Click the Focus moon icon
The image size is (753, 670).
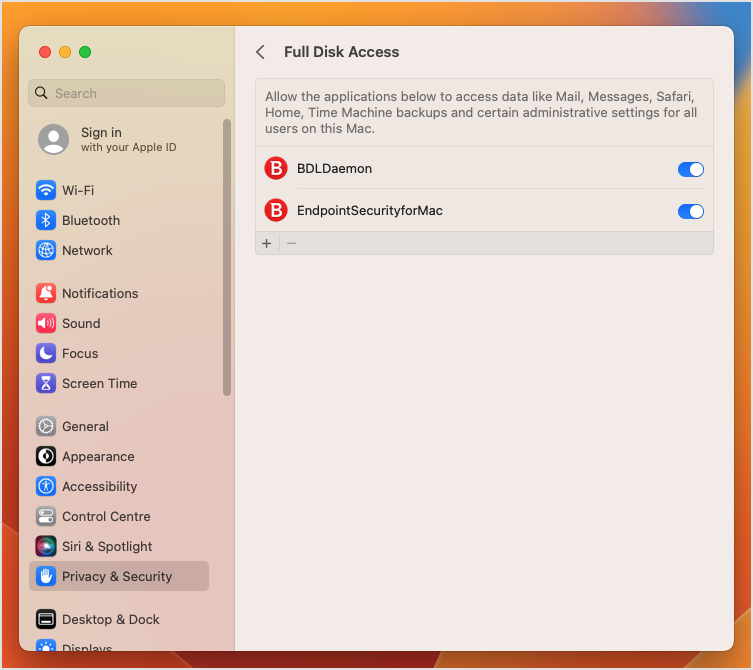click(x=46, y=353)
